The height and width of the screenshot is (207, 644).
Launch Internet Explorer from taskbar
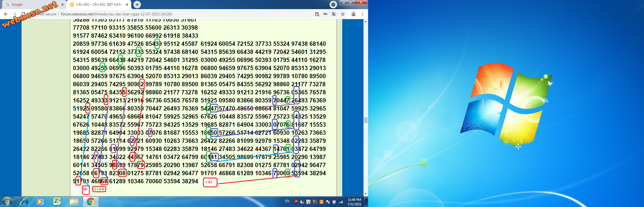(24, 202)
